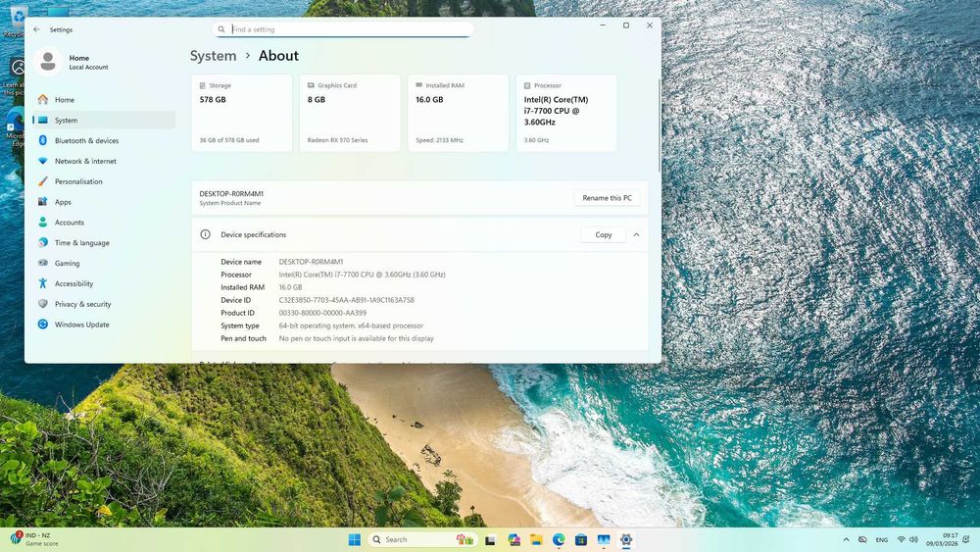Open Microsoft Edge from the taskbar

559,539
